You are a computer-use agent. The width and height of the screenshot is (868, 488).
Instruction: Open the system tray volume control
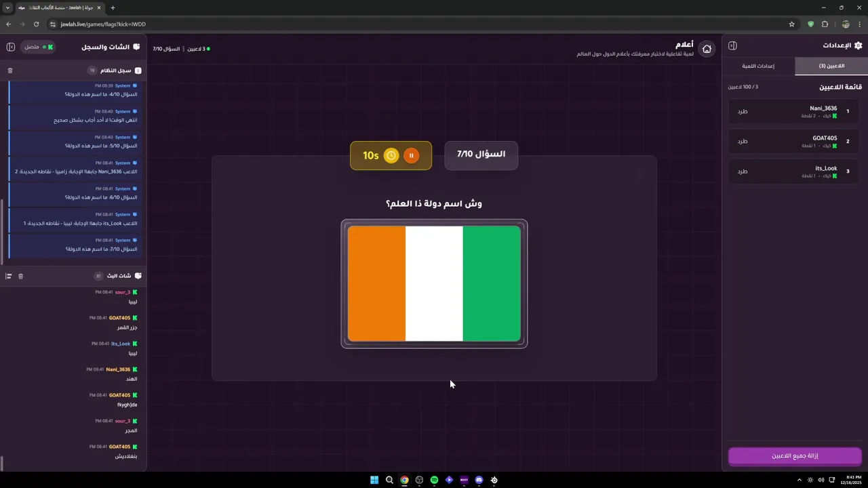click(x=821, y=480)
